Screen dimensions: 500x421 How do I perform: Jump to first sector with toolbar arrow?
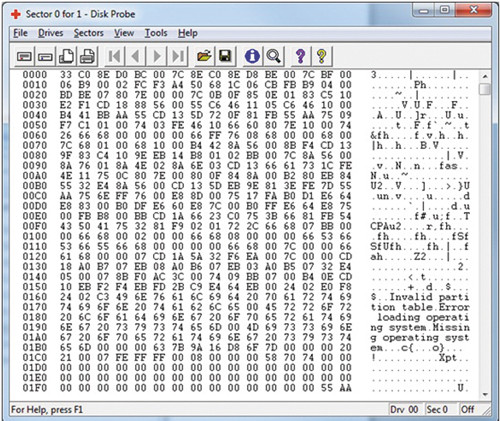coord(114,56)
